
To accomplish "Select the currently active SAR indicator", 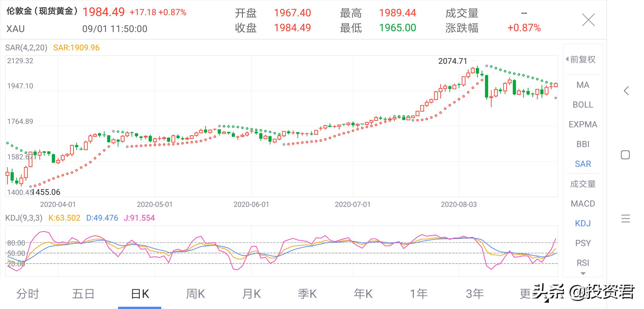I will click(x=583, y=163).
